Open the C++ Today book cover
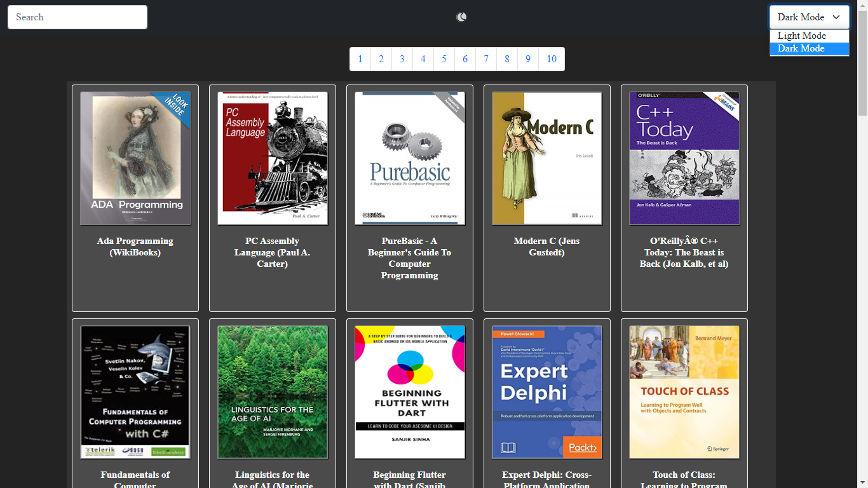Image resolution: width=868 pixels, height=488 pixels. (x=684, y=158)
